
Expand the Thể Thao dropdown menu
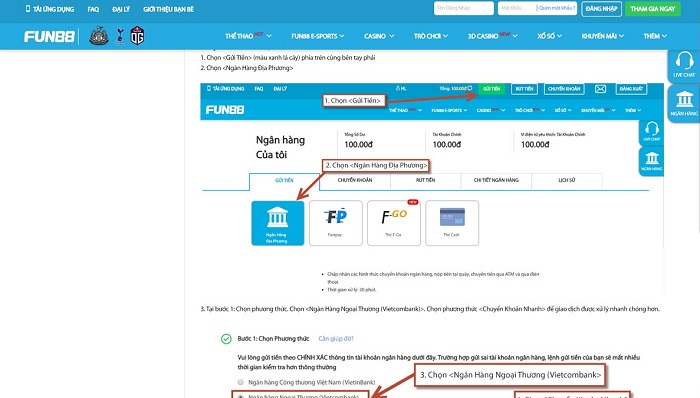248,36
